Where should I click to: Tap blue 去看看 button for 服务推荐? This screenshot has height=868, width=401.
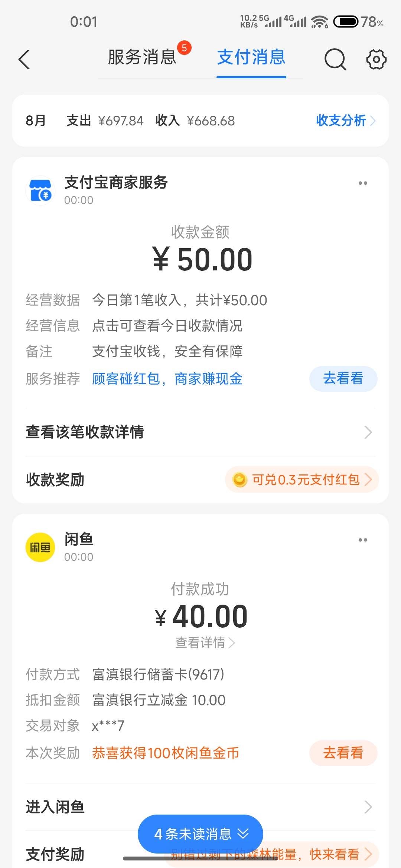(x=343, y=379)
